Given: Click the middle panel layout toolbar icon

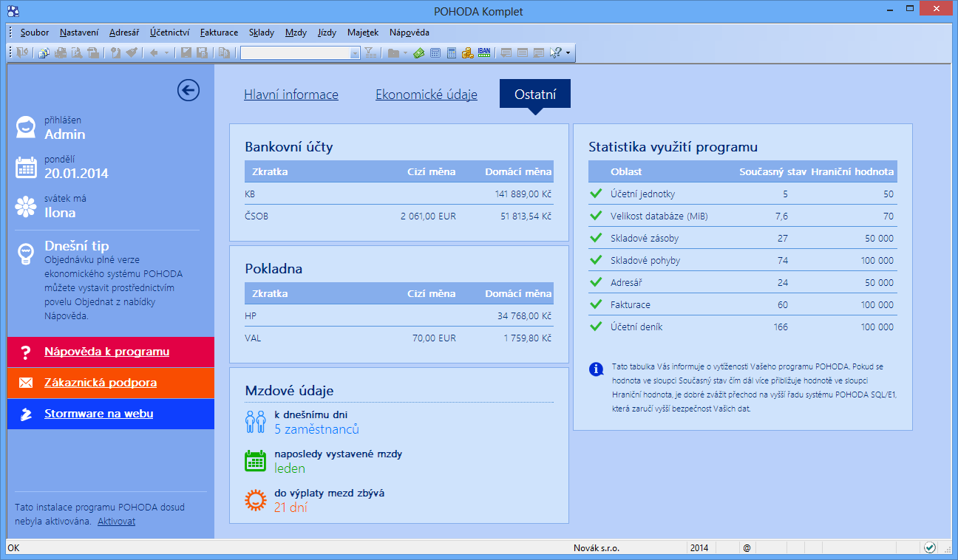Looking at the screenshot, I should (523, 52).
